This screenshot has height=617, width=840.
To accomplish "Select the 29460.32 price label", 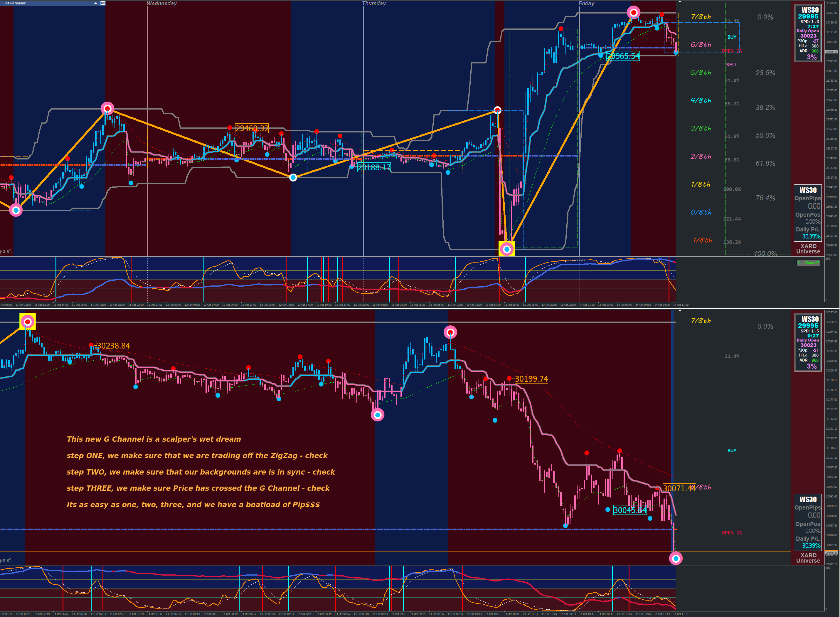I will tap(252, 128).
